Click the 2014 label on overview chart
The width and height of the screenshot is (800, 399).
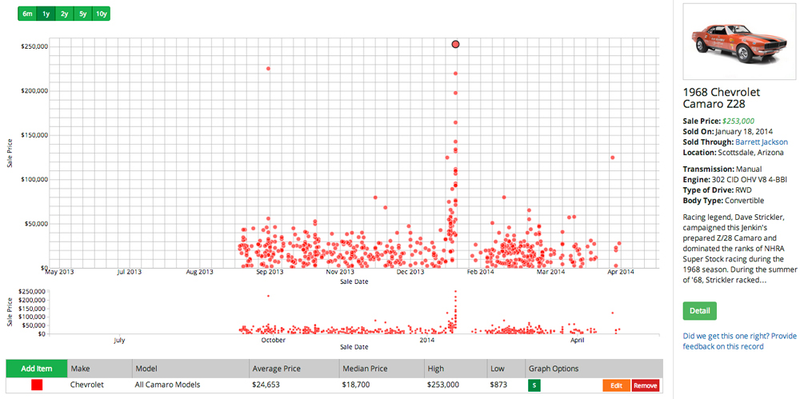point(427,339)
